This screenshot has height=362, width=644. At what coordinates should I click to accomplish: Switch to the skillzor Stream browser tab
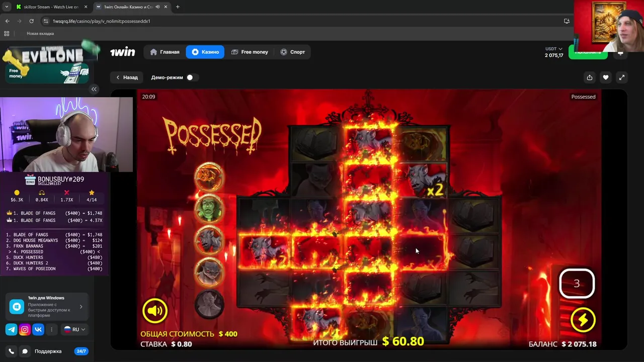(51, 7)
